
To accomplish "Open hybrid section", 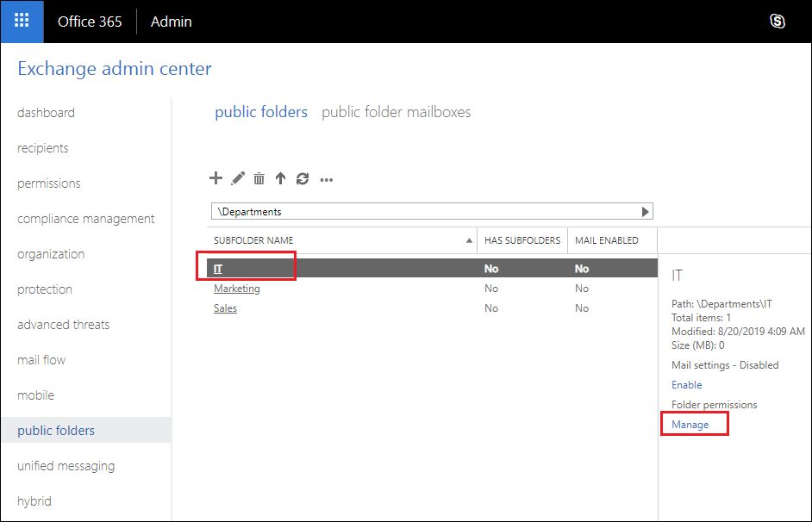I will coord(34,501).
